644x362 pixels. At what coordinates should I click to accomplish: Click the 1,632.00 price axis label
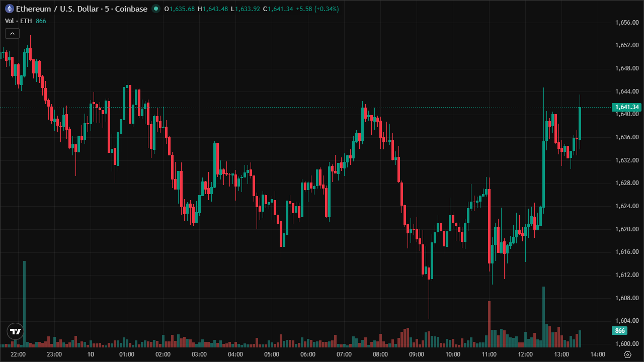tap(626, 160)
